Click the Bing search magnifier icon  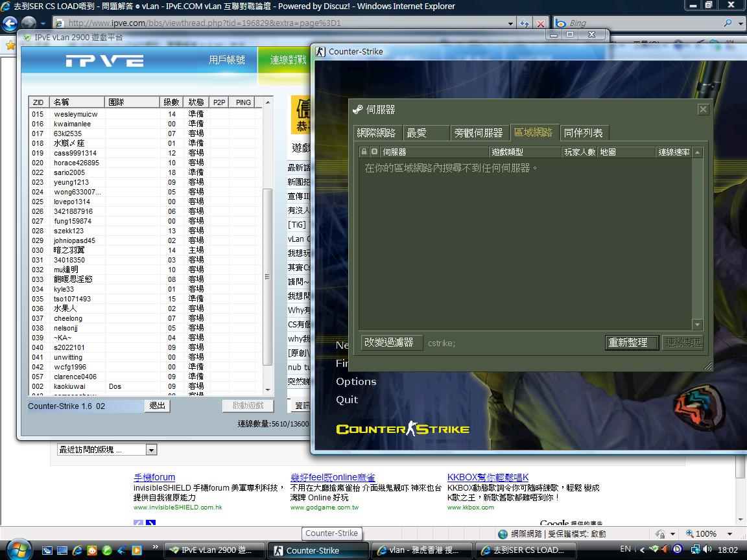(728, 23)
